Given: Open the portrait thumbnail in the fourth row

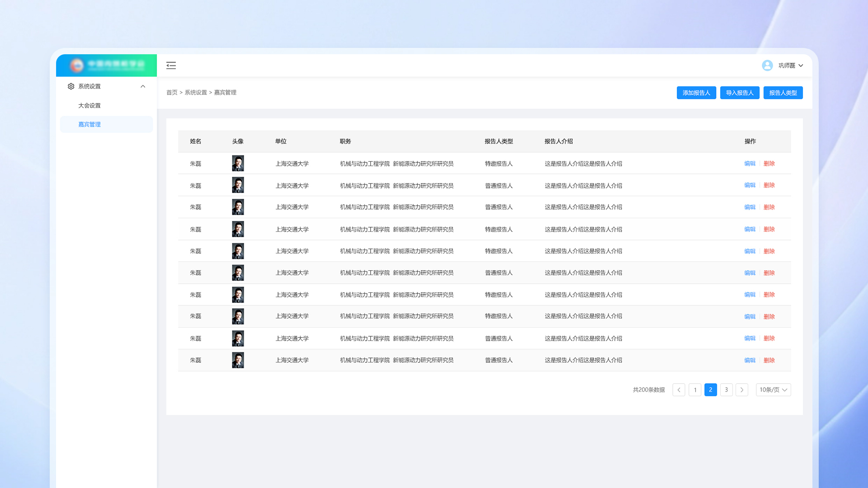Looking at the screenshot, I should coord(238,229).
